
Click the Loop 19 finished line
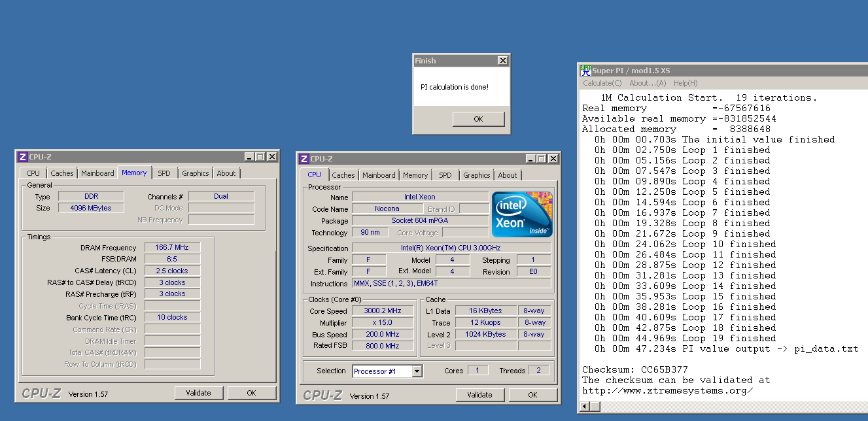[x=686, y=339]
